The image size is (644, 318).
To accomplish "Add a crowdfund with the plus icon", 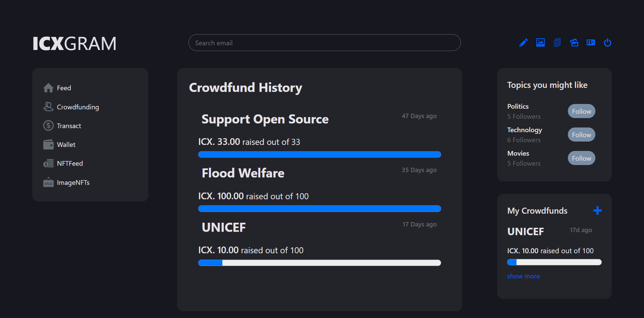I will (x=597, y=211).
